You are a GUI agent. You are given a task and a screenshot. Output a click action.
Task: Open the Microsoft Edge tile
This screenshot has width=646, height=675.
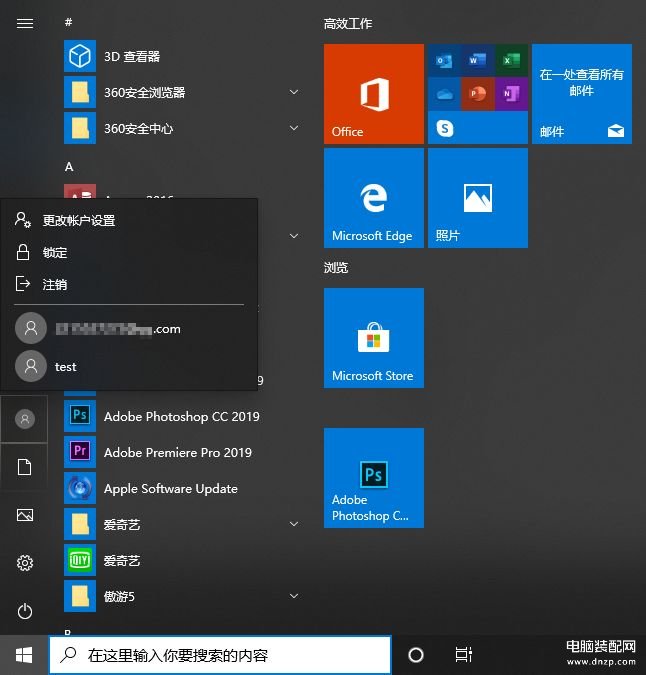[x=374, y=198]
